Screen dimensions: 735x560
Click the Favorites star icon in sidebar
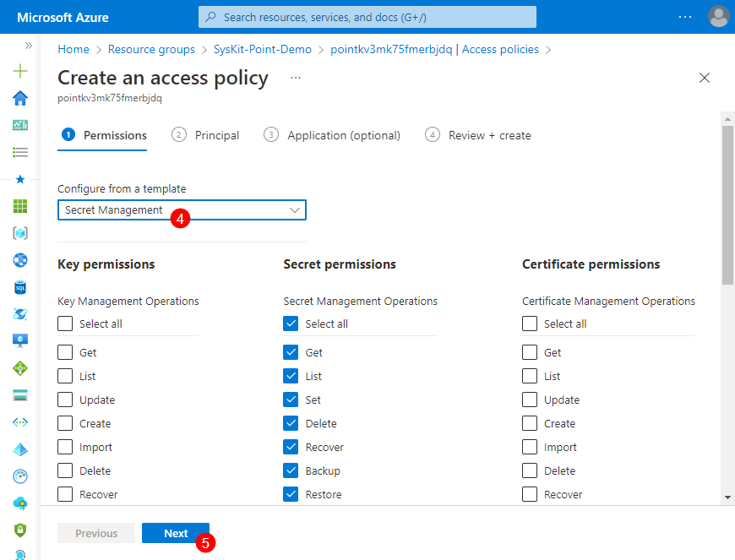pos(19,179)
